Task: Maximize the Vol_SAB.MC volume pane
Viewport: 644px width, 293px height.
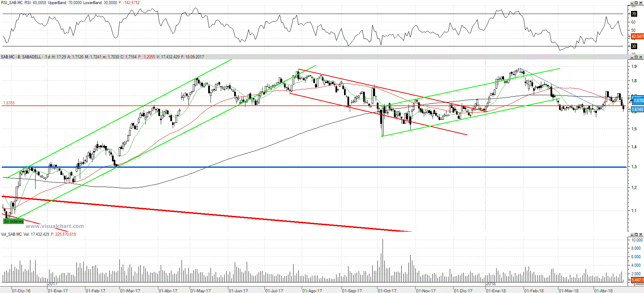Action: pos(636,234)
